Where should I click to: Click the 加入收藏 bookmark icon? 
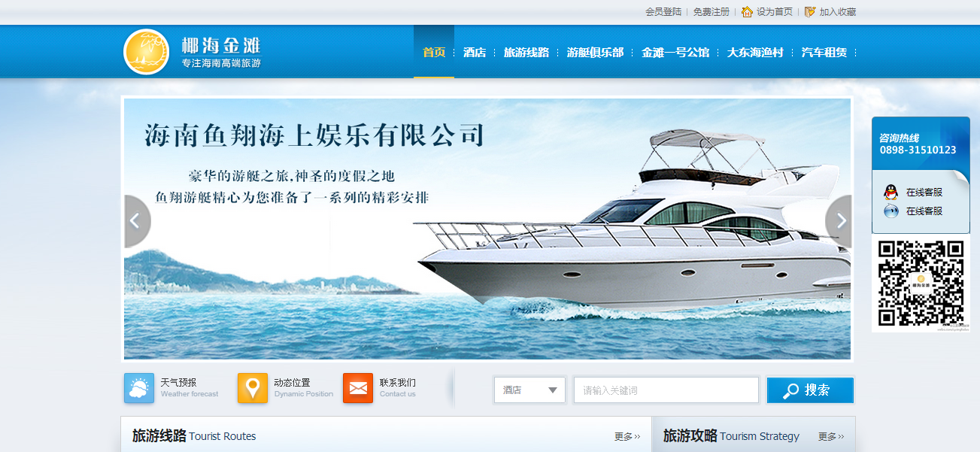(x=810, y=12)
